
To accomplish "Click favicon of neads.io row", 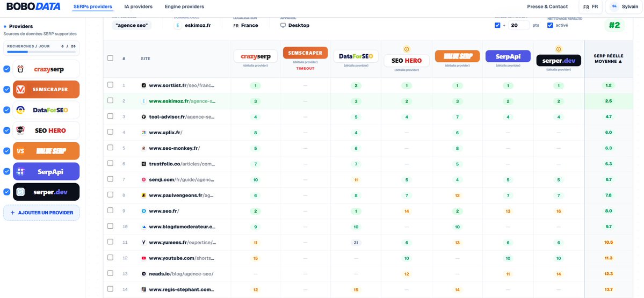I will tap(144, 274).
